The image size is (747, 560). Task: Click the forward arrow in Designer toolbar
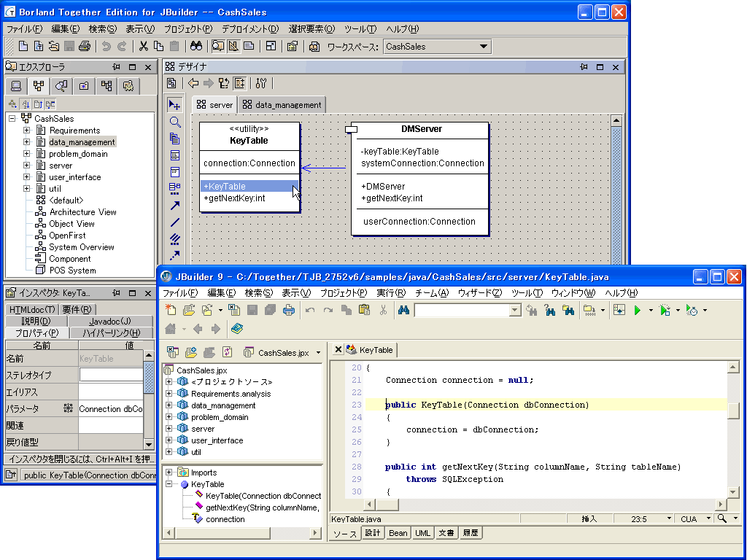pos(208,83)
